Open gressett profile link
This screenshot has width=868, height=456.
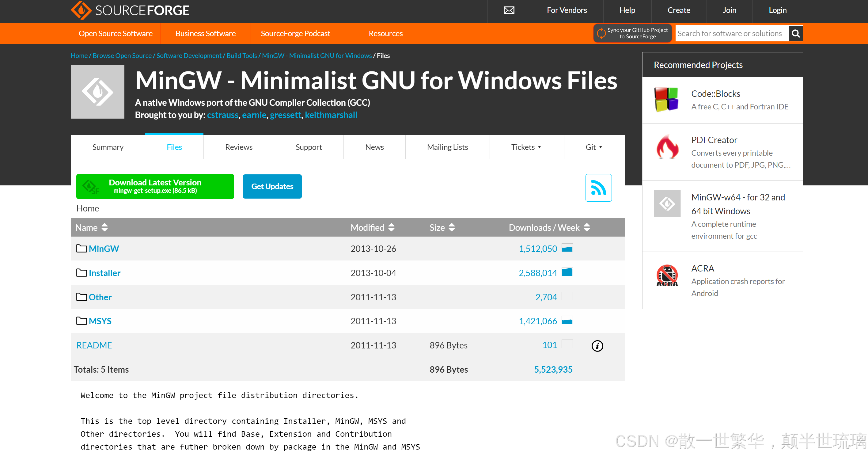tap(286, 115)
